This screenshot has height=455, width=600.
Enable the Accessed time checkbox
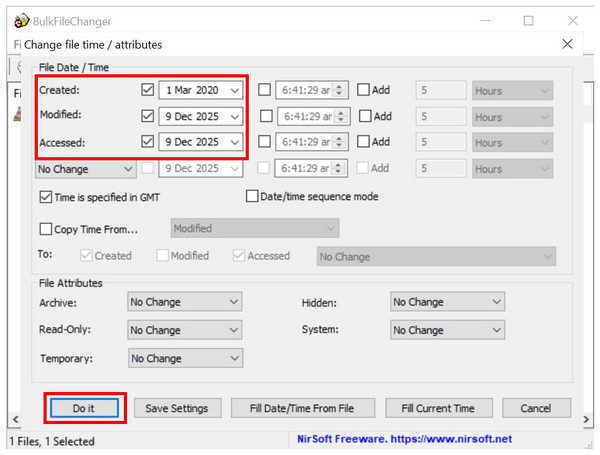pos(264,142)
